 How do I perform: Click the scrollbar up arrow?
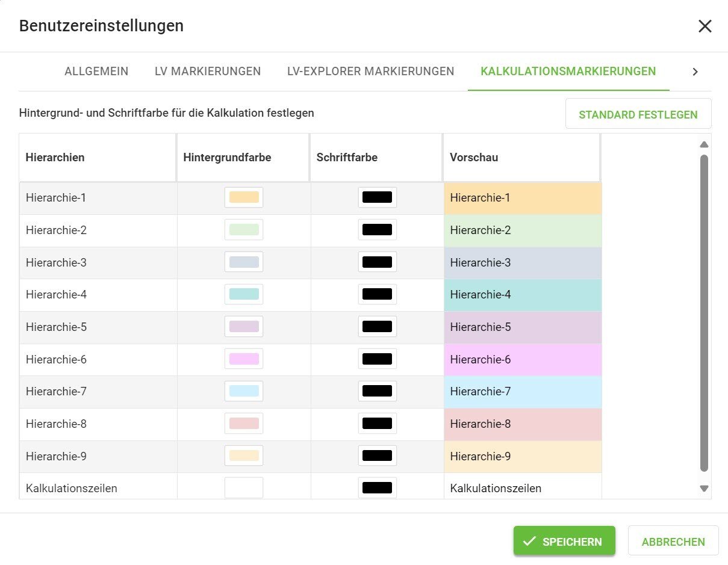point(704,144)
